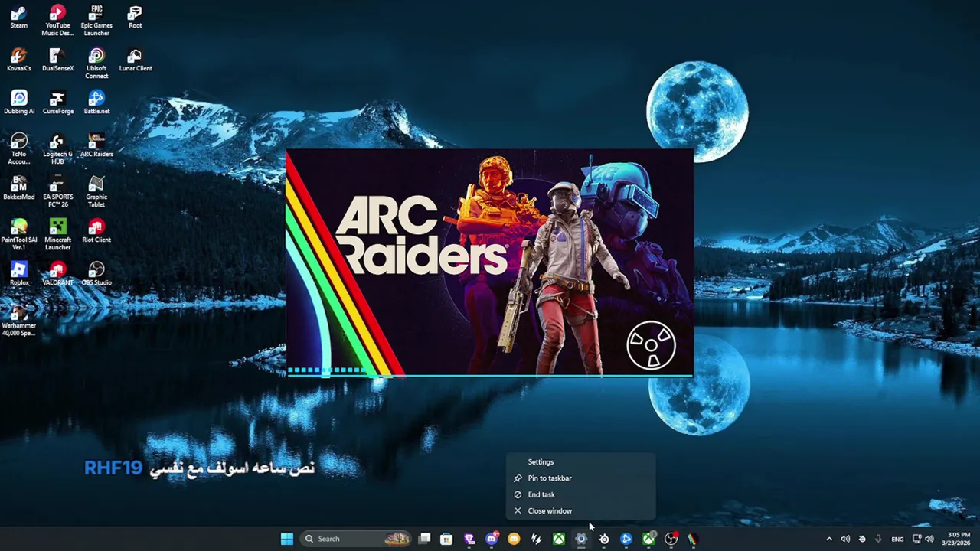This screenshot has width=980, height=551.
Task: Select the Lunar Client shortcut
Action: [135, 60]
